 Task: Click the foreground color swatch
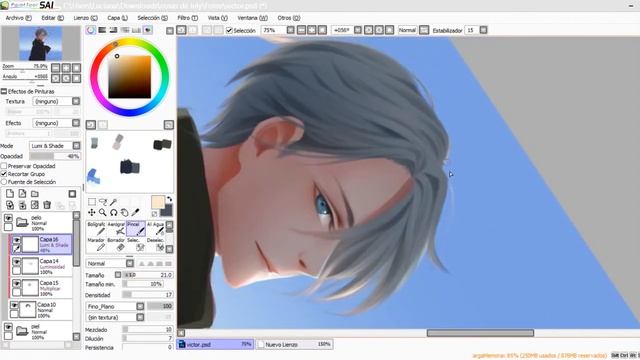[x=158, y=202]
